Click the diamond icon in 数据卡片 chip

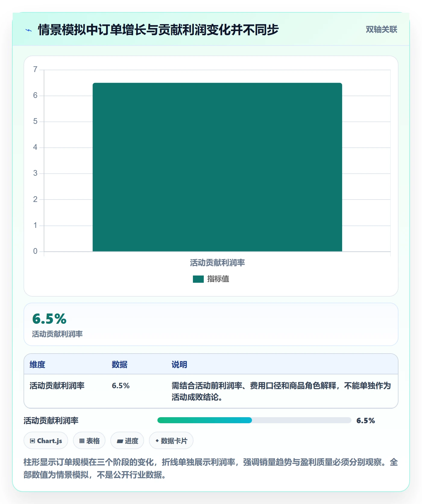157,441
